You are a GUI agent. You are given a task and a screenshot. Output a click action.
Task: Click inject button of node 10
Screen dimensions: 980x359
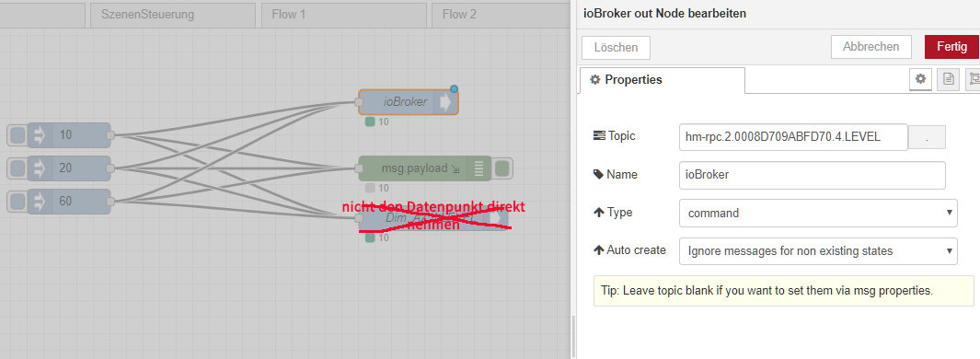tap(18, 135)
